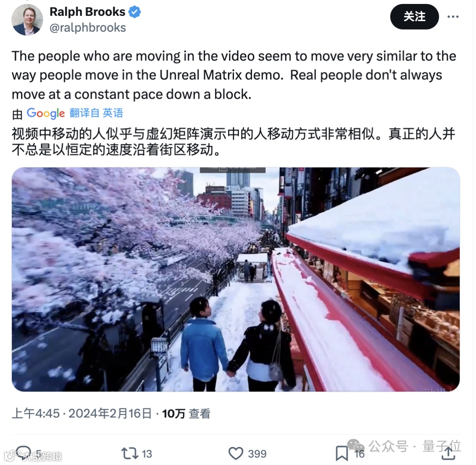Share the tweet with upload icon

tap(448, 454)
